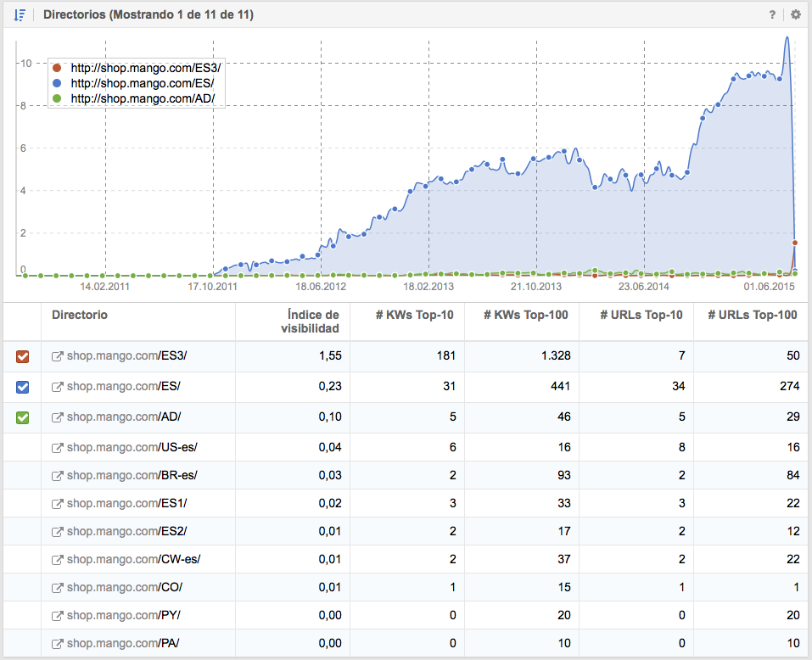Click external link icon for /BR-es/ row
Screen dimensions: 812x660
tap(57, 475)
